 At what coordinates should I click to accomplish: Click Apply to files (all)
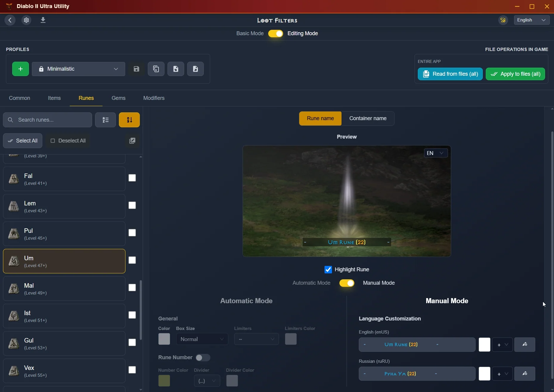(x=516, y=74)
